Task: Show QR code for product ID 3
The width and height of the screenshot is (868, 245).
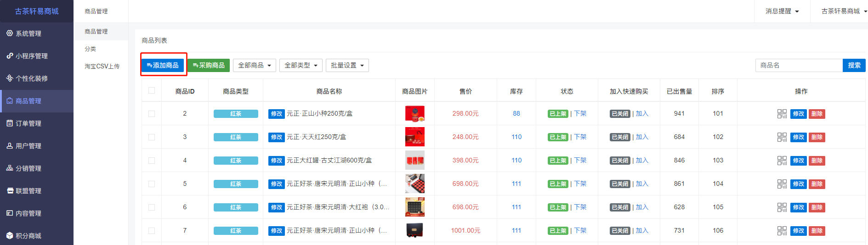Action: tap(782, 137)
